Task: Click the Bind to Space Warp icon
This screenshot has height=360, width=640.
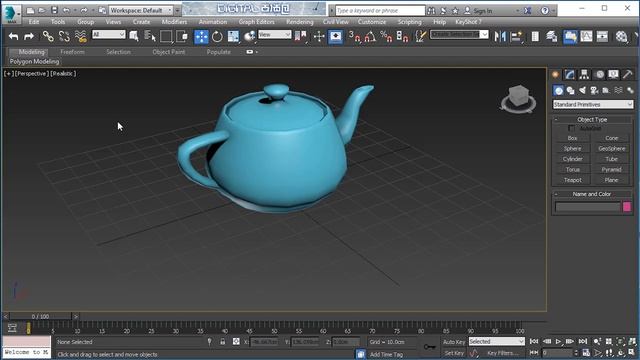Action: [x=81, y=37]
